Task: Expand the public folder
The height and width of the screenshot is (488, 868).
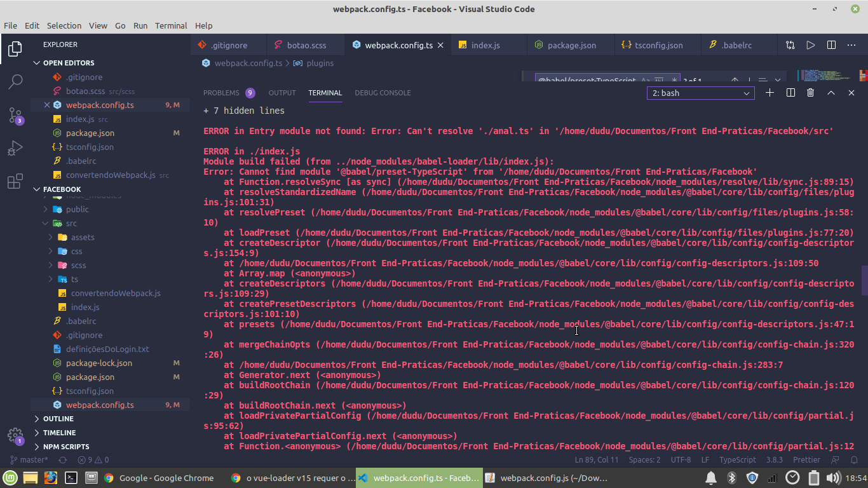Action: point(110,209)
